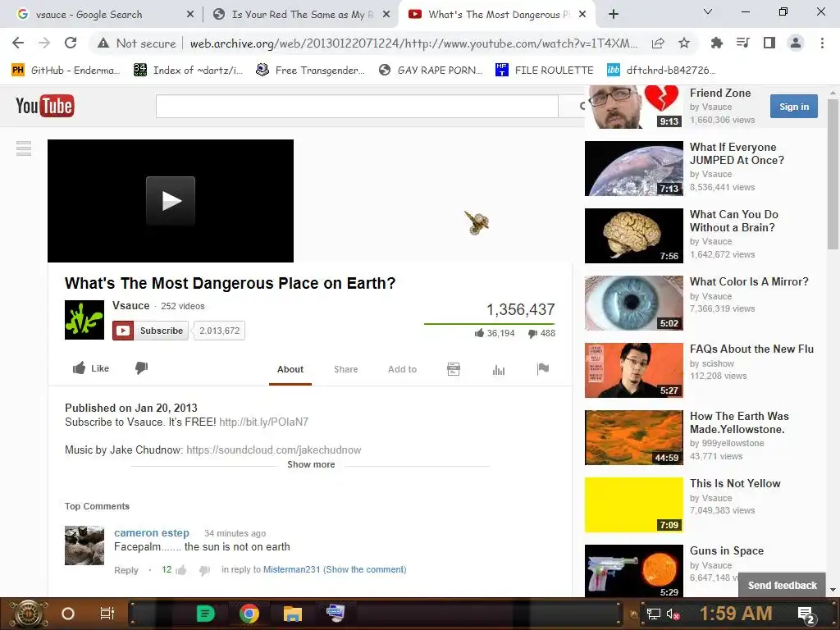Viewport: 840px width, 630px height.
Task: Open the video statistics icon
Action: (499, 370)
